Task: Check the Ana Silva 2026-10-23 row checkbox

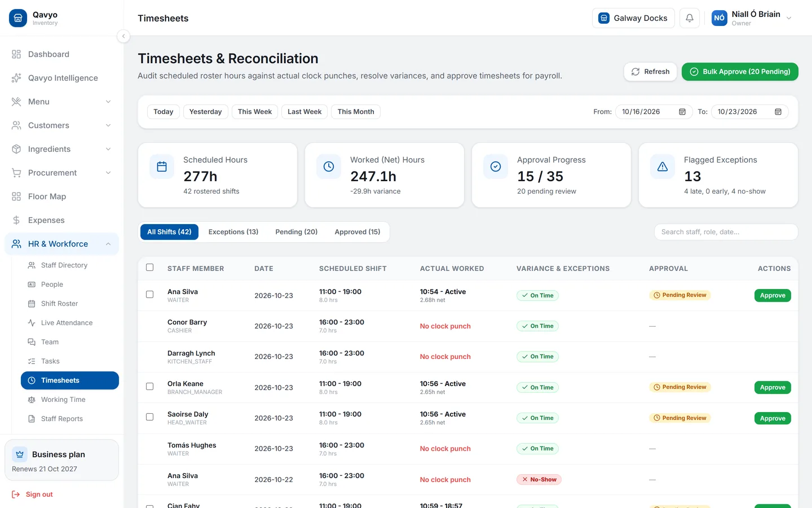Action: (x=150, y=295)
